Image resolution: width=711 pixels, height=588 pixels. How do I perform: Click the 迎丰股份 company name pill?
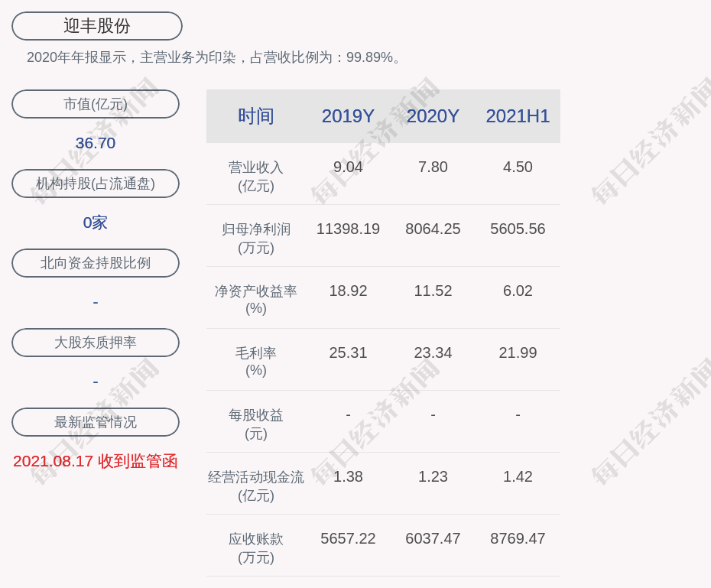tap(96, 26)
